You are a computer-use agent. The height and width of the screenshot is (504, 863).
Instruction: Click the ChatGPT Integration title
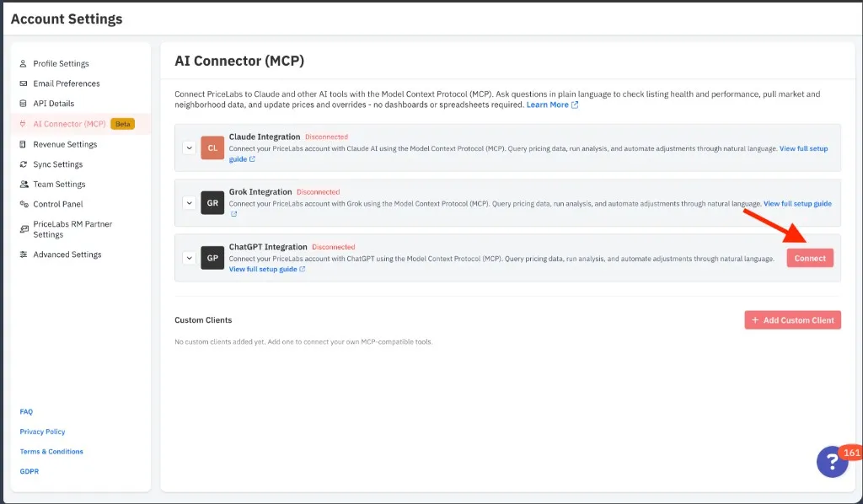(x=268, y=246)
